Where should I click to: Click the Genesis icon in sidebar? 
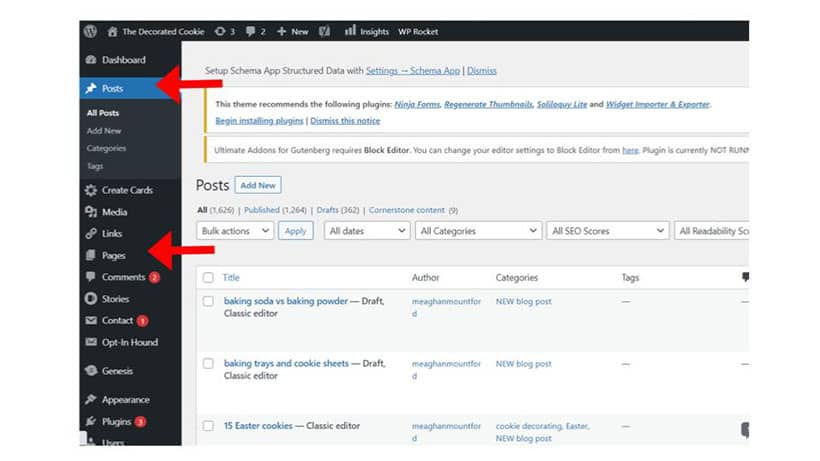(91, 371)
